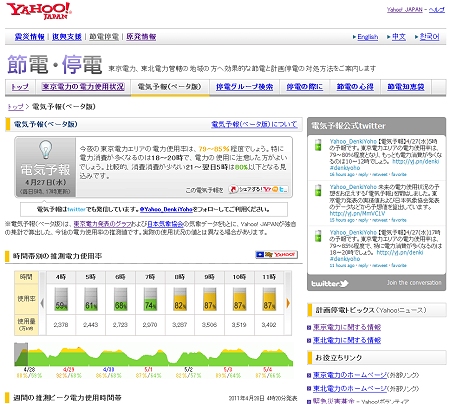Open the Yahoo! JAPAN link in the header

click(x=404, y=10)
